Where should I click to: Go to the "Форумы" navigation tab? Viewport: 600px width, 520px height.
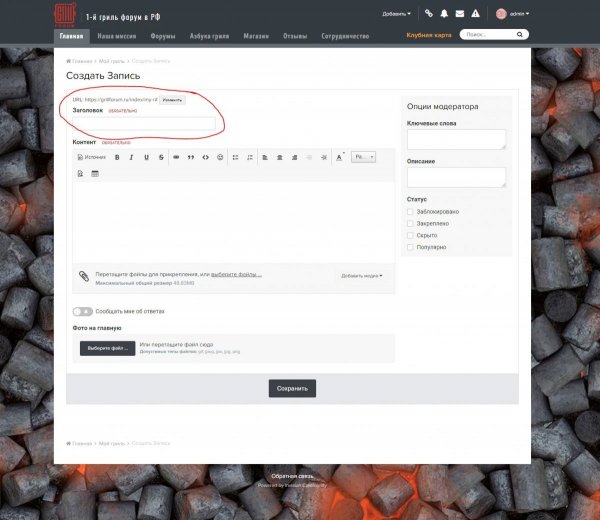pyautogui.click(x=163, y=36)
